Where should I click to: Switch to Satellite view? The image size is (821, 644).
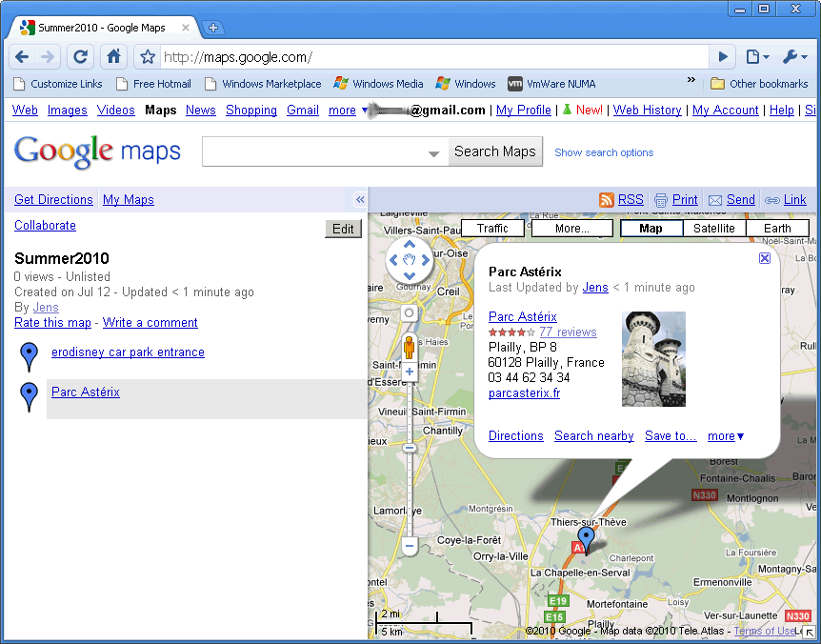(714, 229)
